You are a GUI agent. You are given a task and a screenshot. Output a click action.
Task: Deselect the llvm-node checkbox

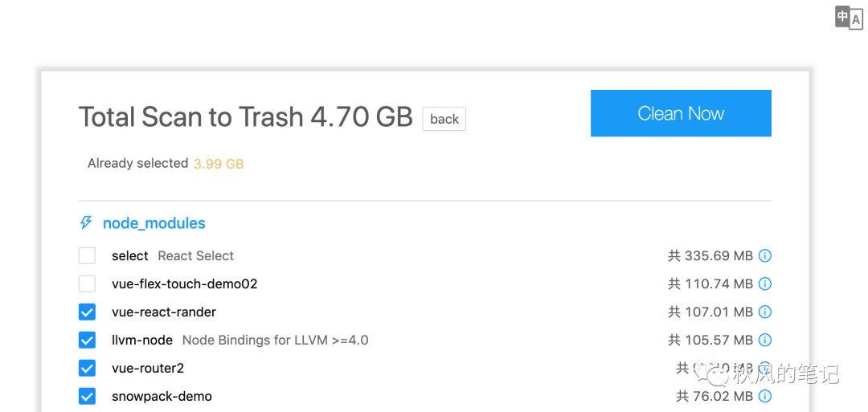coord(87,340)
